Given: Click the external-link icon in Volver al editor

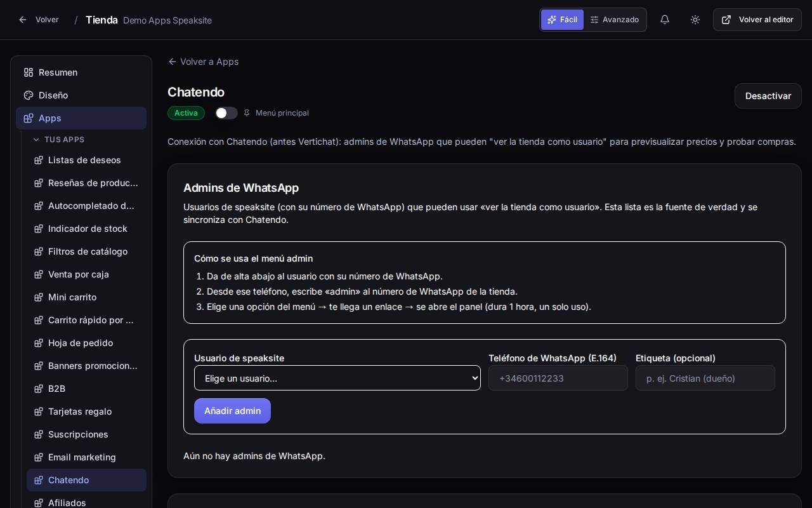Looking at the screenshot, I should (x=726, y=20).
